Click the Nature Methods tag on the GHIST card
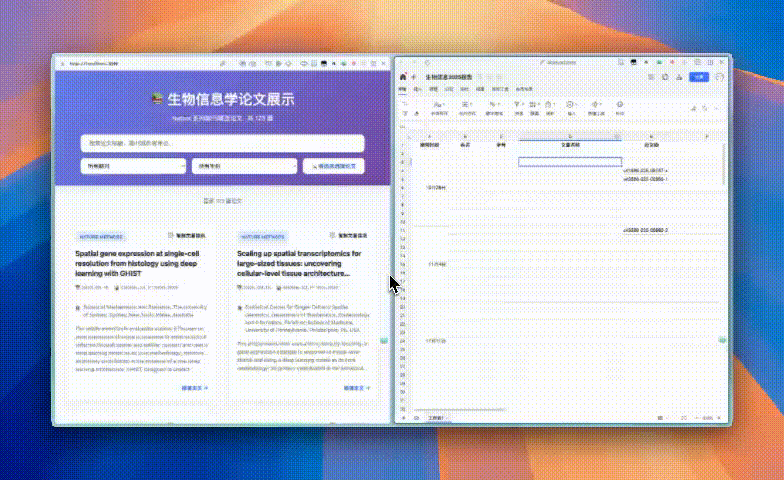This screenshot has width=784, height=480. point(100,236)
